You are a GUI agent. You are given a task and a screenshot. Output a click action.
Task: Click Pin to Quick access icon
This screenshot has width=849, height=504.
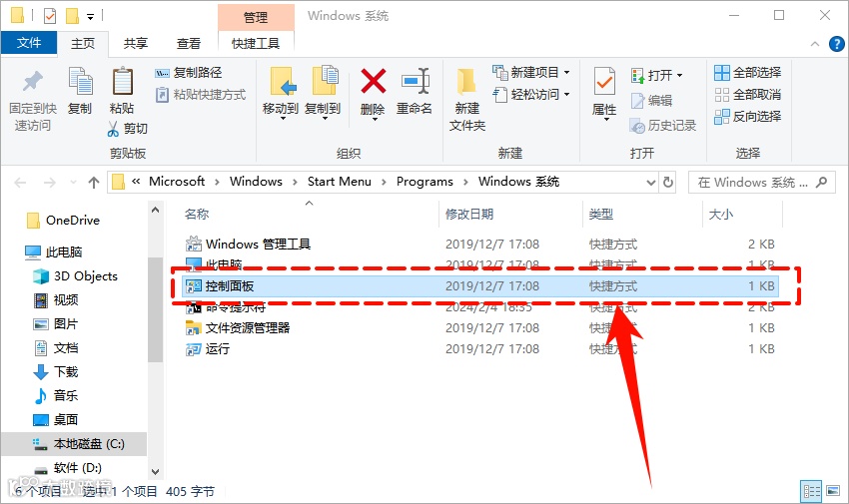[x=33, y=81]
